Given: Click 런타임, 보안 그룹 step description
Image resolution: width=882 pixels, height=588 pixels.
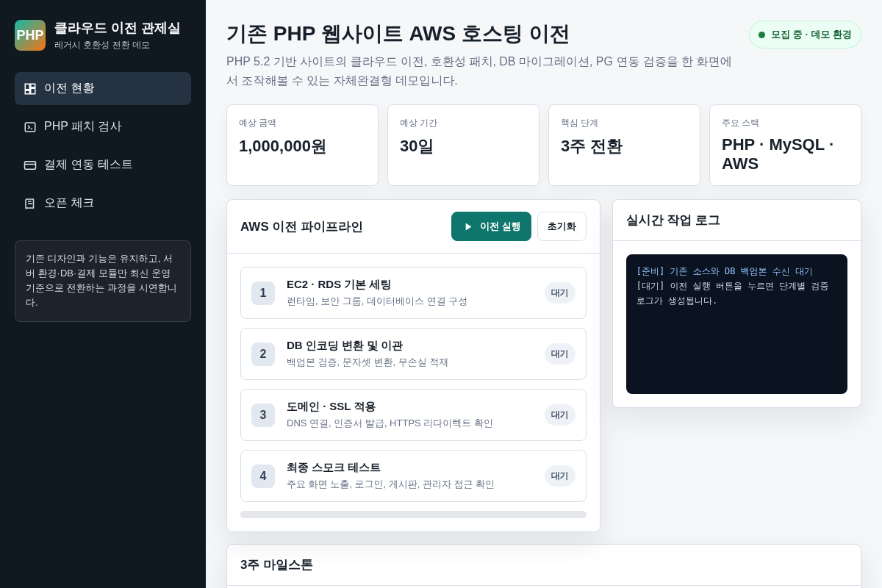Looking at the screenshot, I should [x=377, y=301].
